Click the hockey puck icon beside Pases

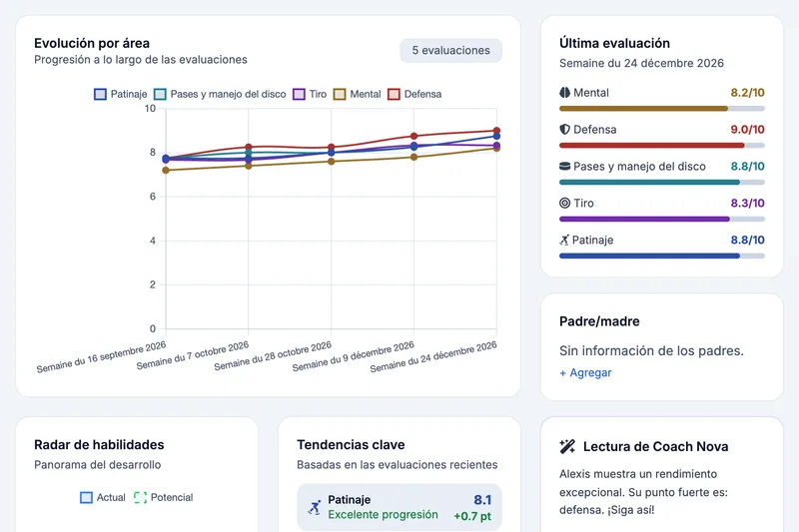pyautogui.click(x=564, y=166)
